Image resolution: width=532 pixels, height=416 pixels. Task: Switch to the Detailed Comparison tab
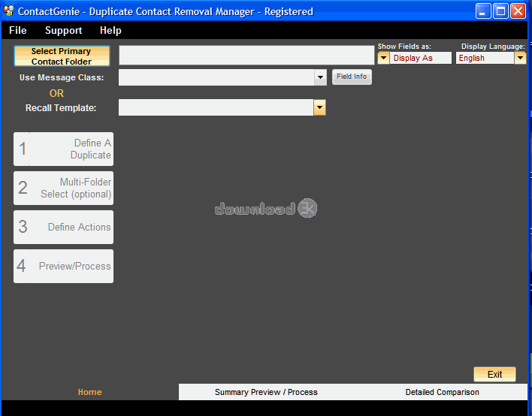point(442,392)
